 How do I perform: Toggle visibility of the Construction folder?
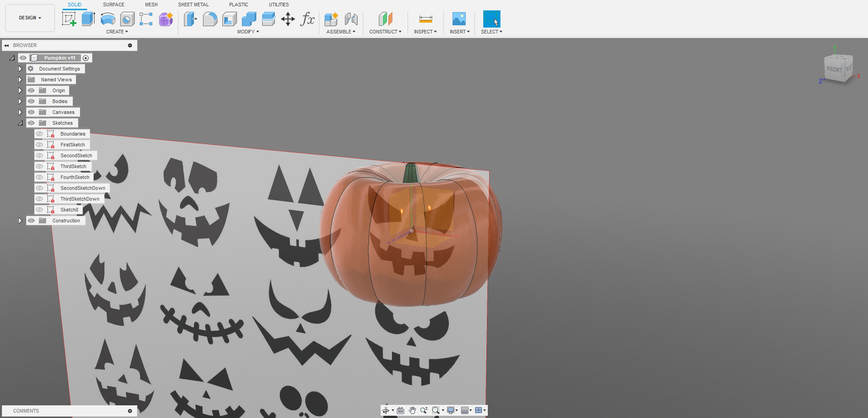(31, 221)
